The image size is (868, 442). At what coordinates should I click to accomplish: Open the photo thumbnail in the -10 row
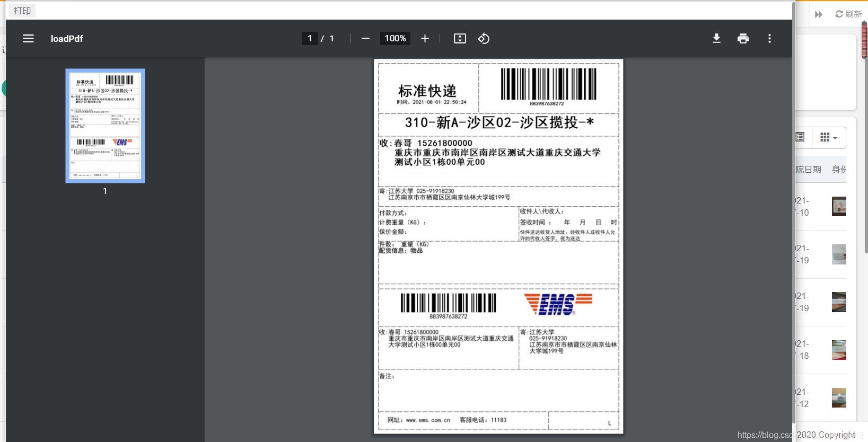[x=839, y=207]
